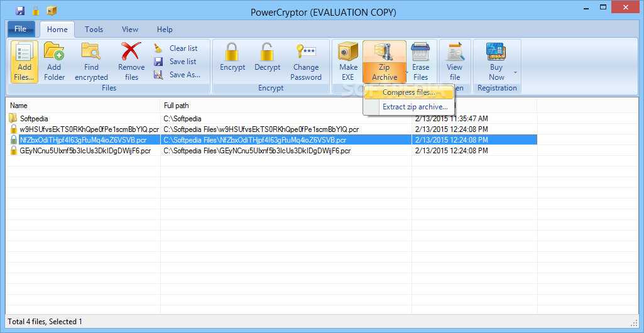Click the date 2/13/2015 11:35:47 AM
The width and height of the screenshot is (644, 333).
pyautogui.click(x=451, y=119)
